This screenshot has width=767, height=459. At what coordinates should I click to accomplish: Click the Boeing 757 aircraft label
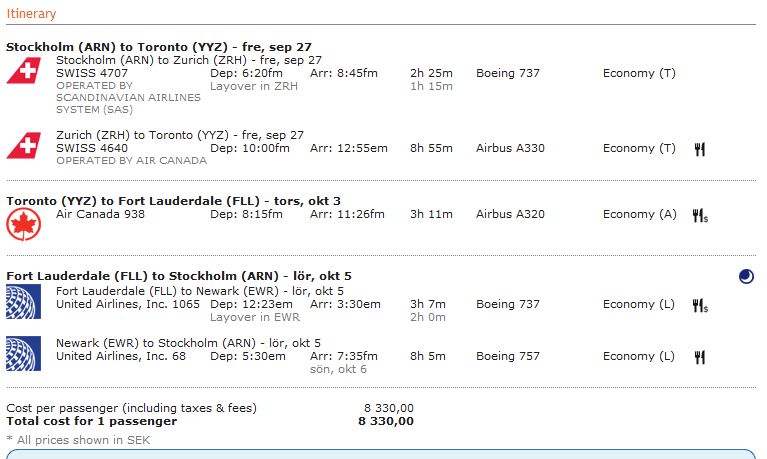pos(507,356)
